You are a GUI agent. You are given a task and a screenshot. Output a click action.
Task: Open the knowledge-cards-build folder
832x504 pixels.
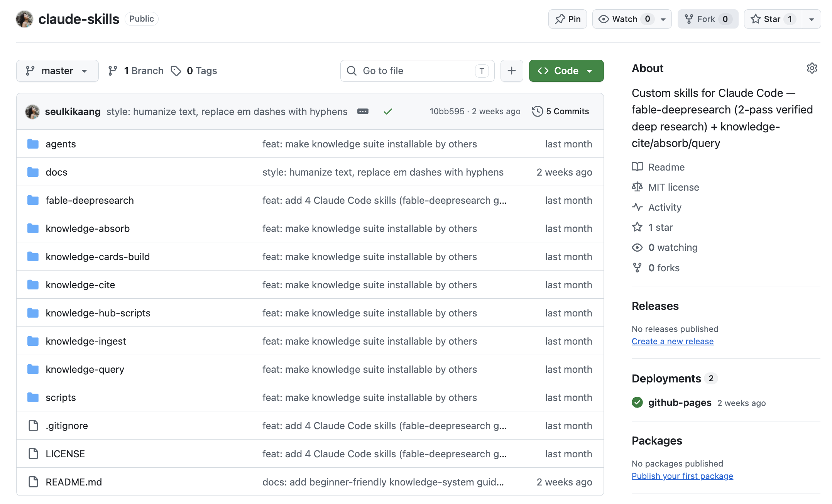98,257
